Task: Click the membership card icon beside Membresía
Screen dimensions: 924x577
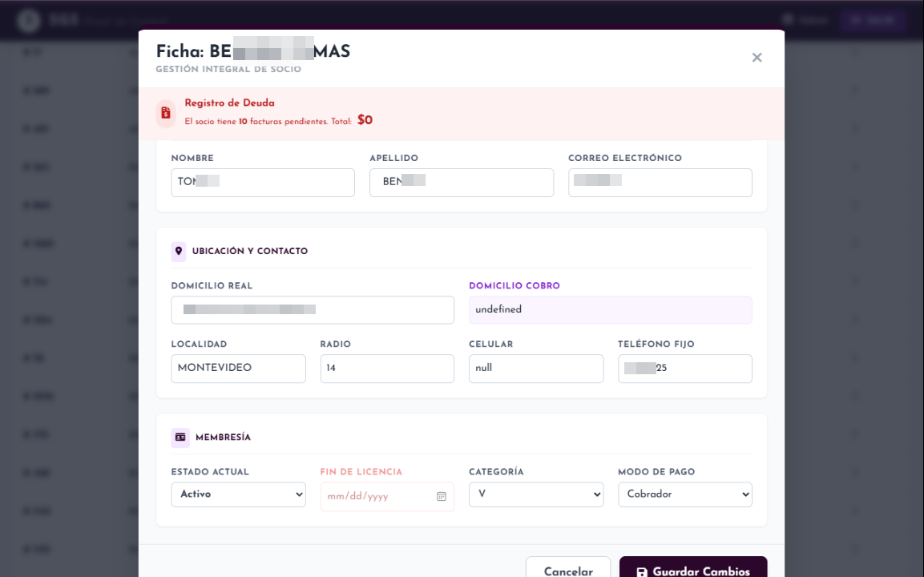Action: (180, 438)
